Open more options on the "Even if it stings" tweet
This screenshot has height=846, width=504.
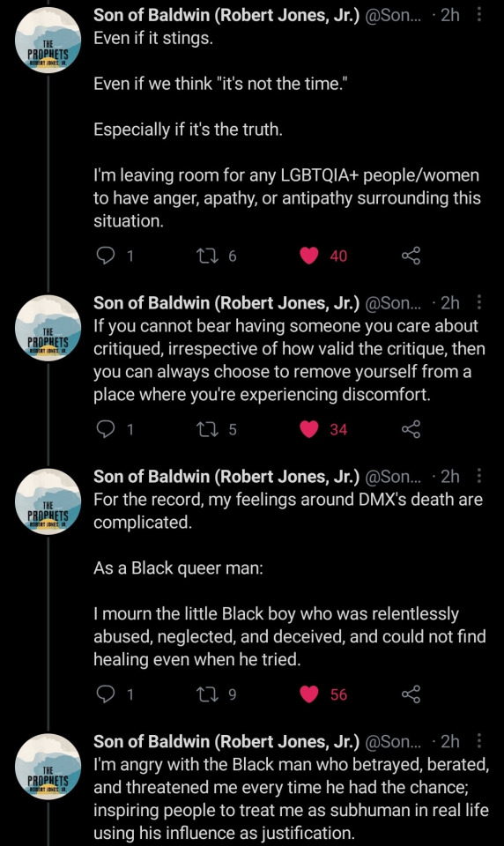tap(478, 15)
